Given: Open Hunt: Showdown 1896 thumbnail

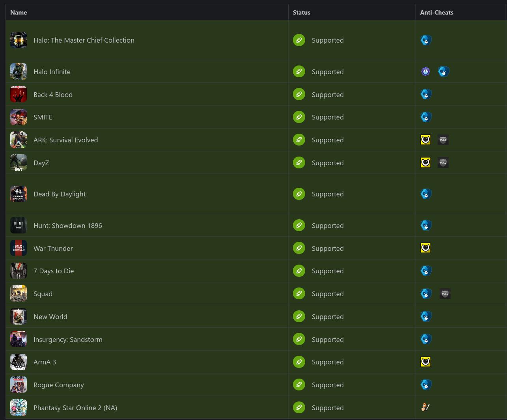Looking at the screenshot, I should click(19, 225).
